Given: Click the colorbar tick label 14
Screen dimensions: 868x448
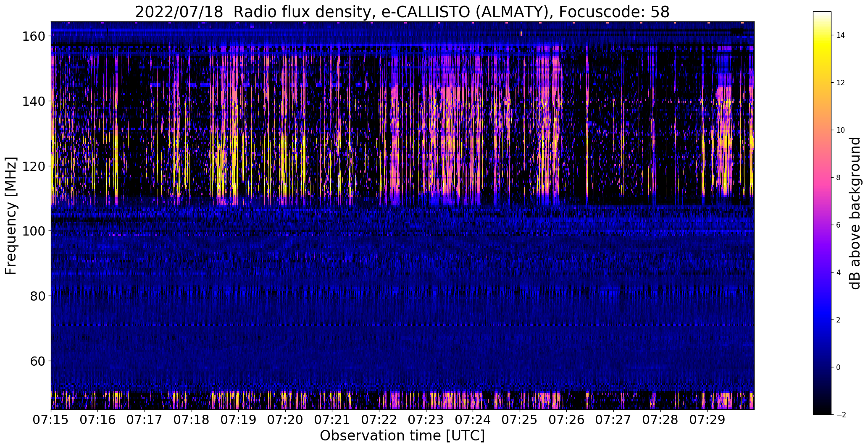Looking at the screenshot, I should point(841,35).
